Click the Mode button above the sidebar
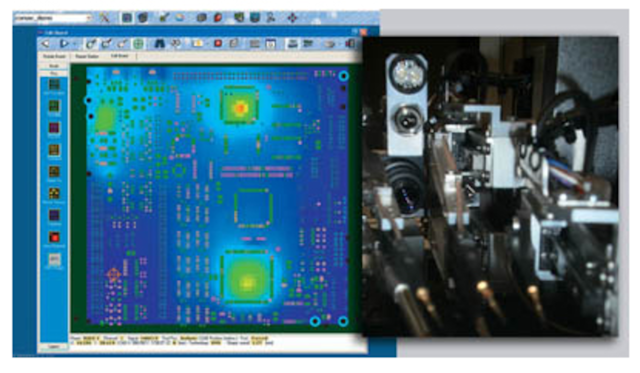Screen dimensions: 640x373 54,66
